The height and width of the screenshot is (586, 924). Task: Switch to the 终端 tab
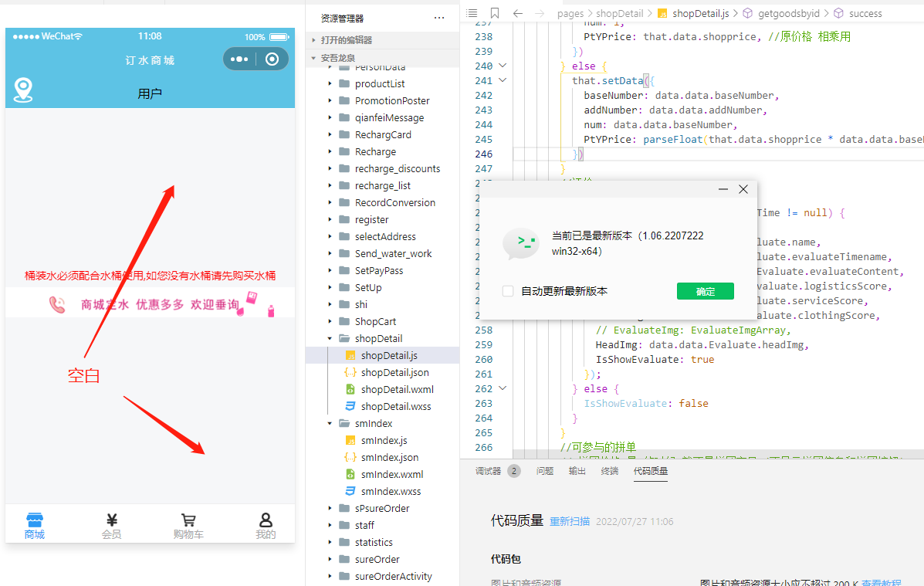tap(609, 471)
